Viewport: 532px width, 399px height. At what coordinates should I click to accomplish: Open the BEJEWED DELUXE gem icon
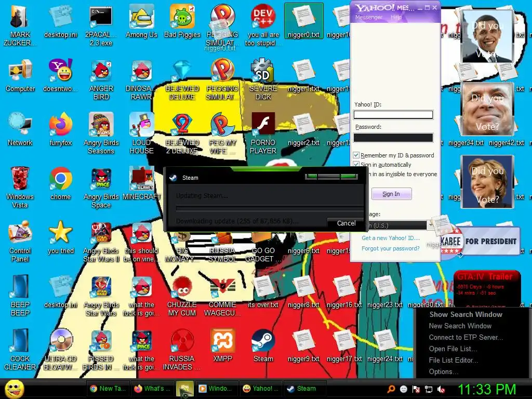[182, 79]
